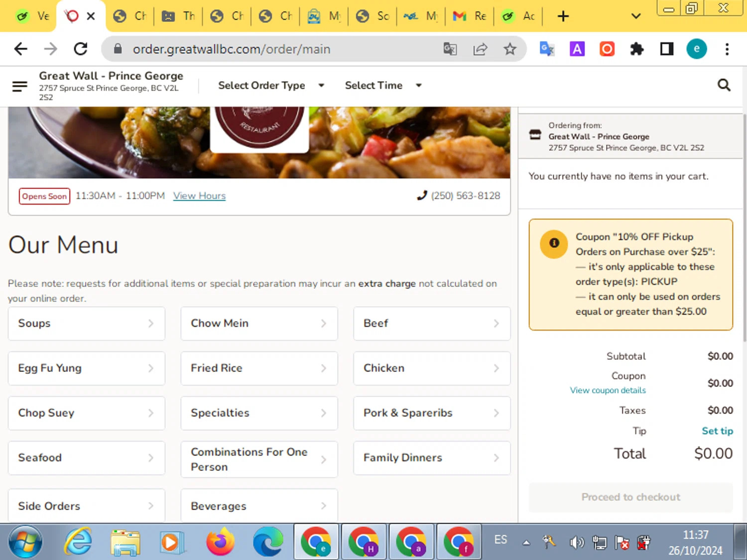Open Microsoft Edge from the taskbar
Image resolution: width=747 pixels, height=560 pixels.
tap(268, 542)
